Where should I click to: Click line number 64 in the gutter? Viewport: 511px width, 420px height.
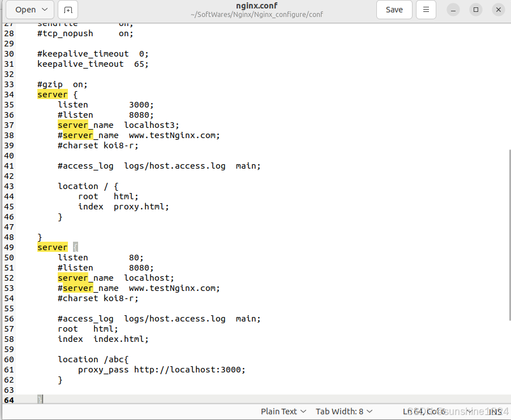[9, 400]
